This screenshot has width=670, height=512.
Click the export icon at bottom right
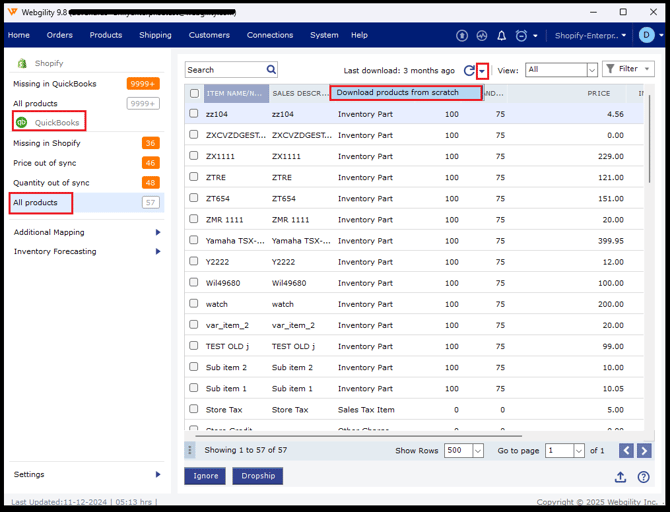tap(620, 477)
